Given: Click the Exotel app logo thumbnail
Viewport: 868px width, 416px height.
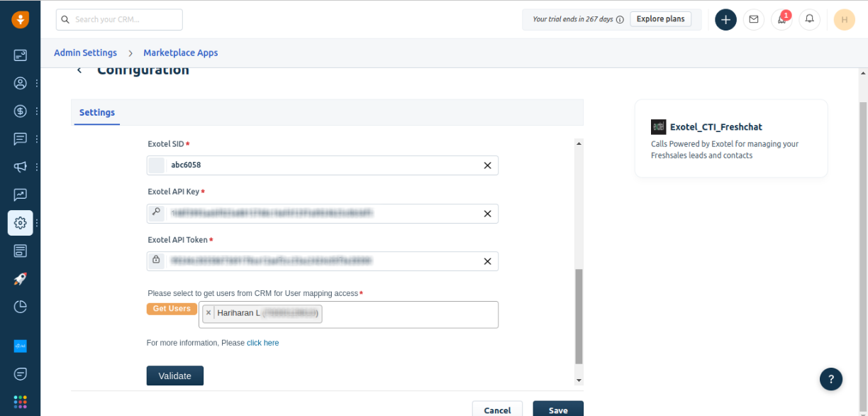Looking at the screenshot, I should point(658,127).
